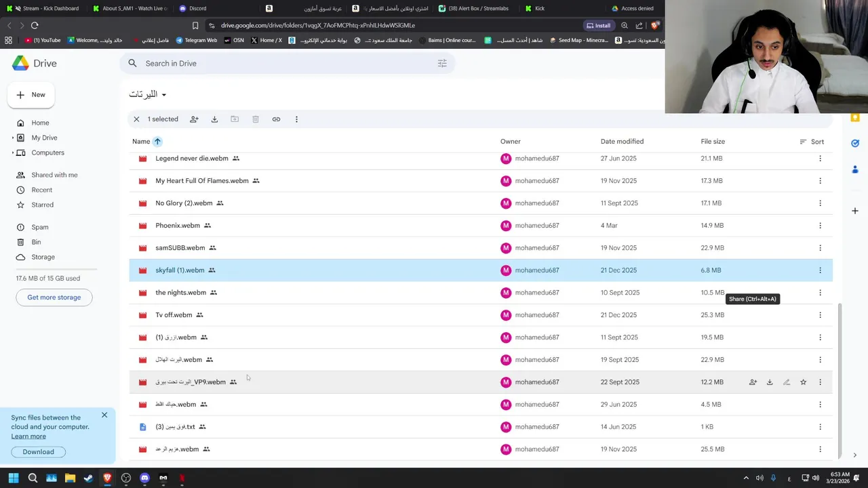
Task: Select My Heart Full Of Flames.webm
Action: pyautogui.click(x=481, y=181)
